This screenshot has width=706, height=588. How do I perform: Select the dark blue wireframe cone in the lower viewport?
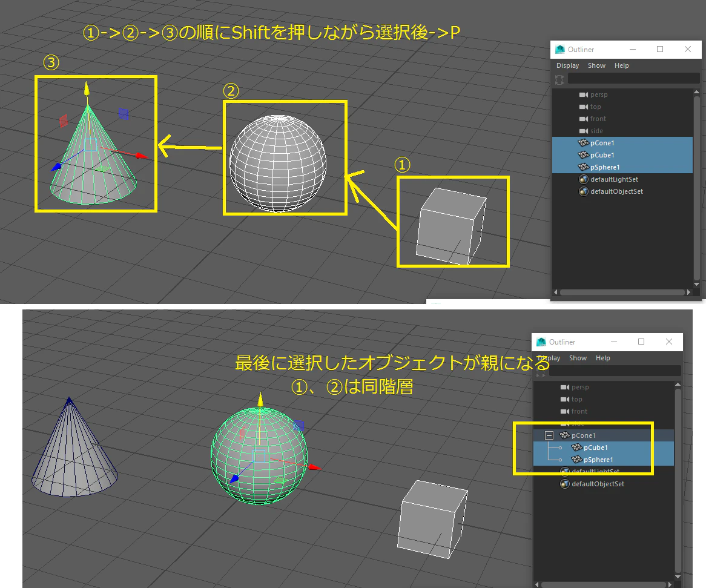click(74, 447)
